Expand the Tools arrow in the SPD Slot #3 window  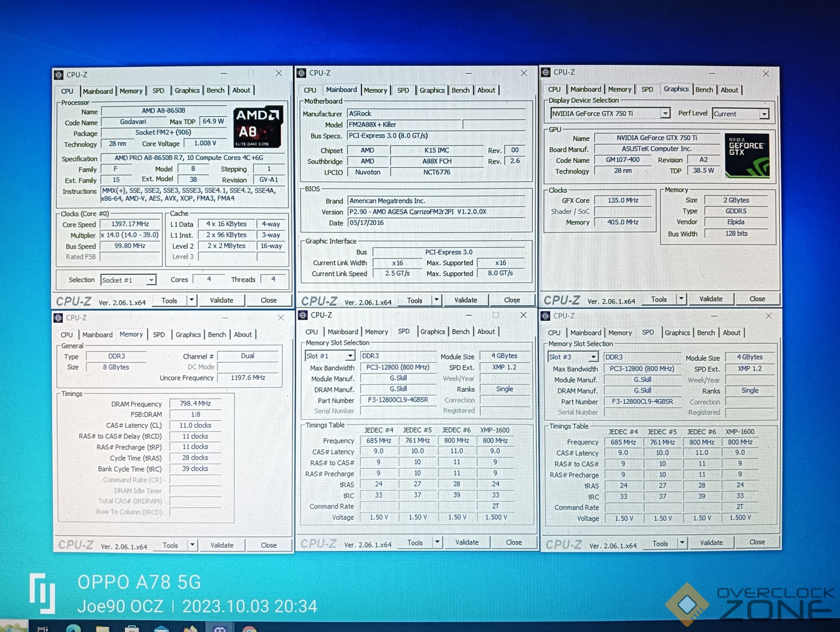click(x=682, y=543)
